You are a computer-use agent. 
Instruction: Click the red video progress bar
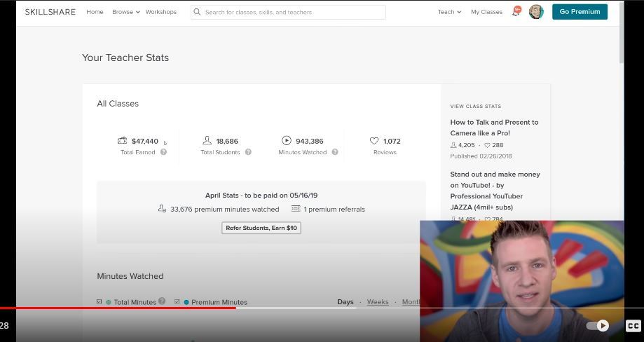(x=118, y=308)
